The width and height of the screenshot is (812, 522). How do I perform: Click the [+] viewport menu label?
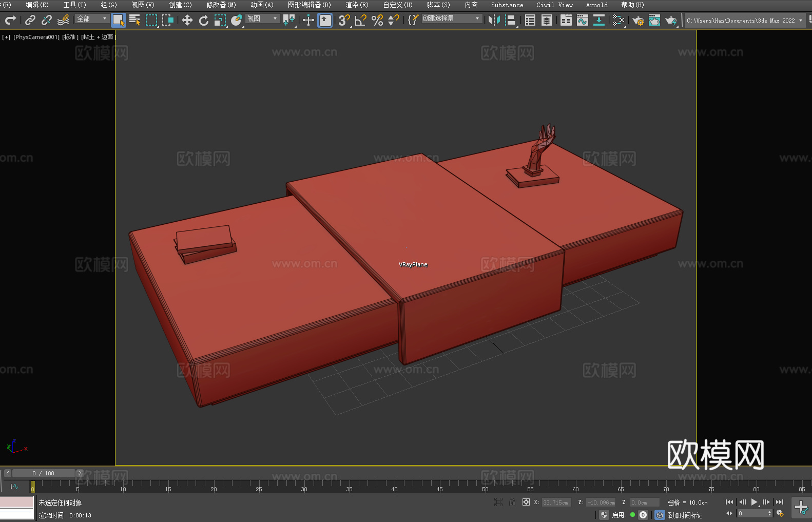pyautogui.click(x=6, y=37)
